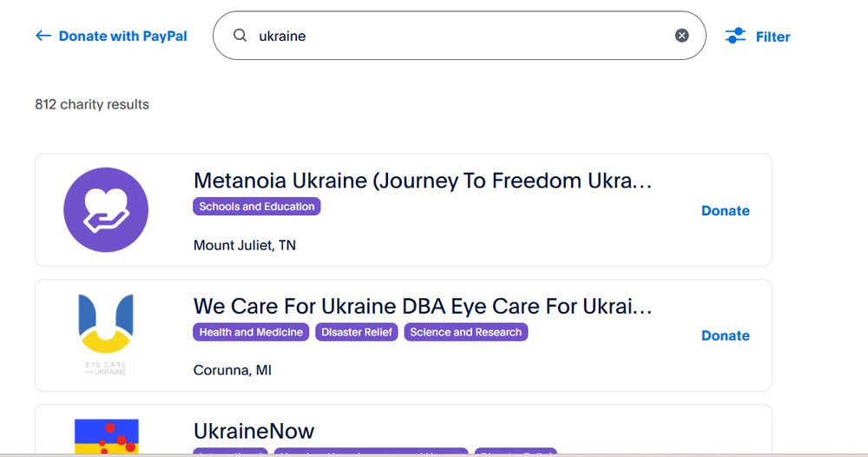The height and width of the screenshot is (457, 868).
Task: Clear the search with X icon
Action: 682,36
